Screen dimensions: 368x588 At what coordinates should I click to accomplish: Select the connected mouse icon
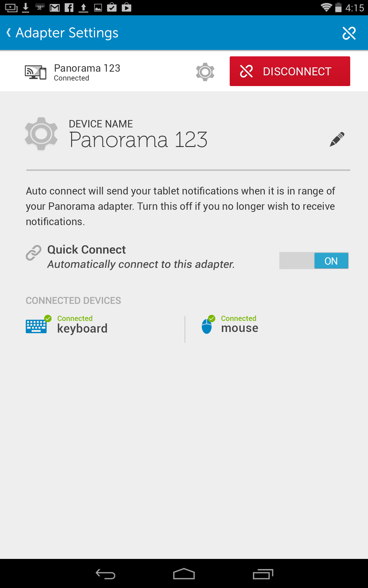[x=207, y=326]
